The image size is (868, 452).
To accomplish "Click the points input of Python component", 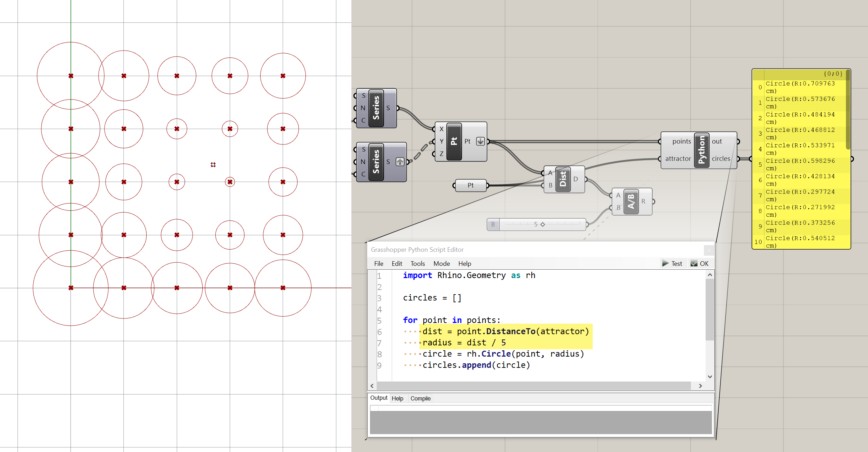I will (x=681, y=141).
